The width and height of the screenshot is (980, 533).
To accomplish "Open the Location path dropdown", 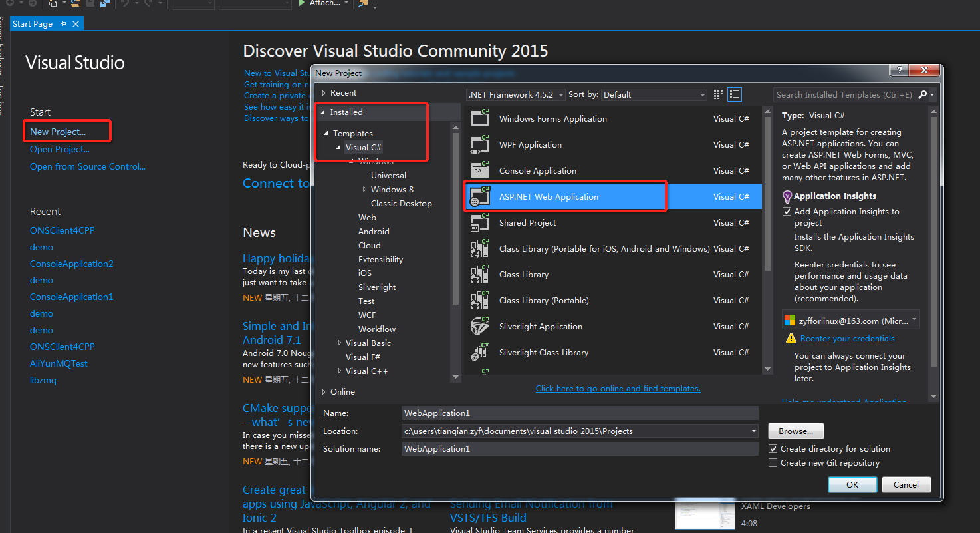I will [x=754, y=431].
